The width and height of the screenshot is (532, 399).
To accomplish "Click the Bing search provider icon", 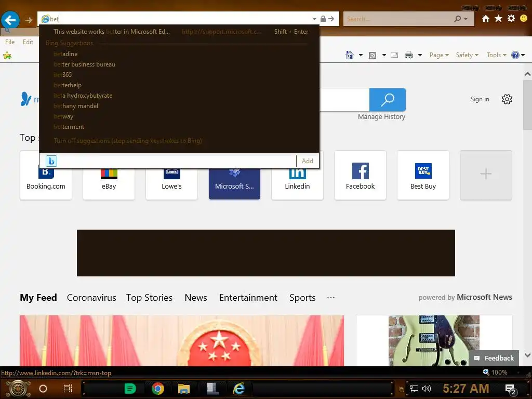I will click(x=51, y=161).
